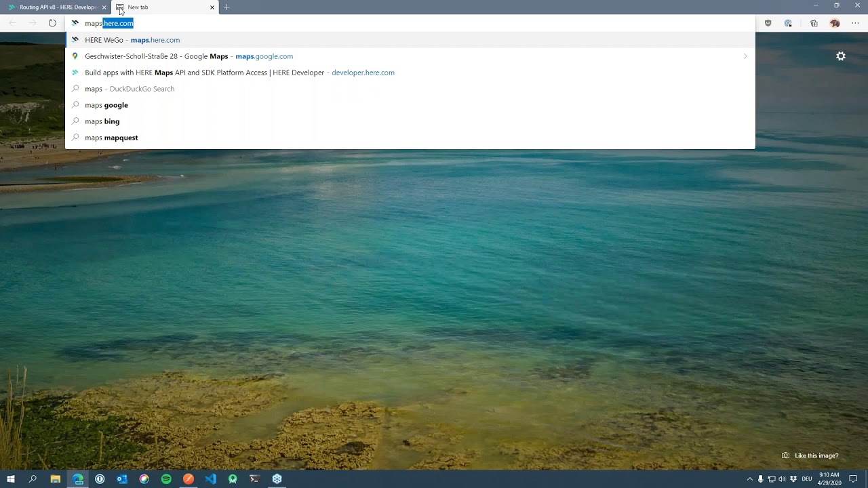868x488 pixels.
Task: Click the Like this image? link
Action: (x=810, y=455)
